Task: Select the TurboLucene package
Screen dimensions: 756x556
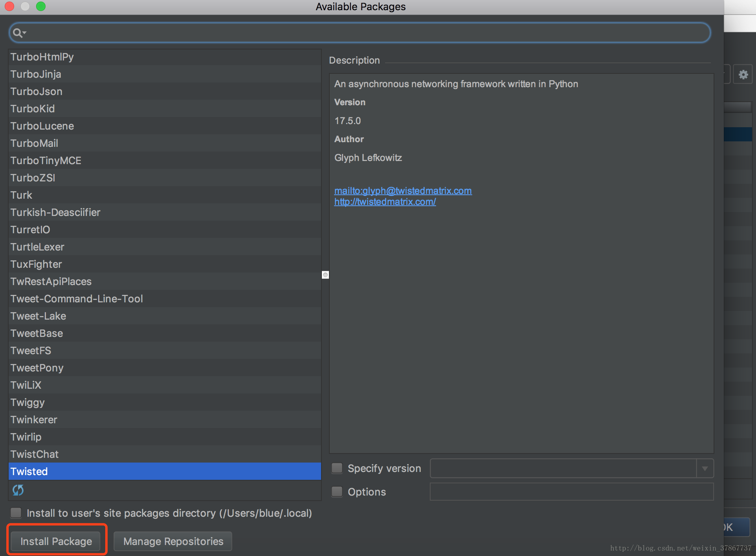Action: pos(165,126)
